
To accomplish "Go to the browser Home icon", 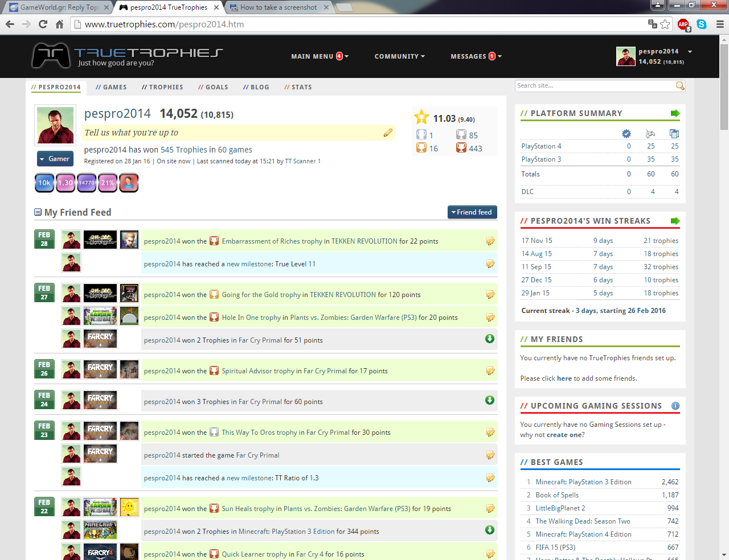I will 59,24.
